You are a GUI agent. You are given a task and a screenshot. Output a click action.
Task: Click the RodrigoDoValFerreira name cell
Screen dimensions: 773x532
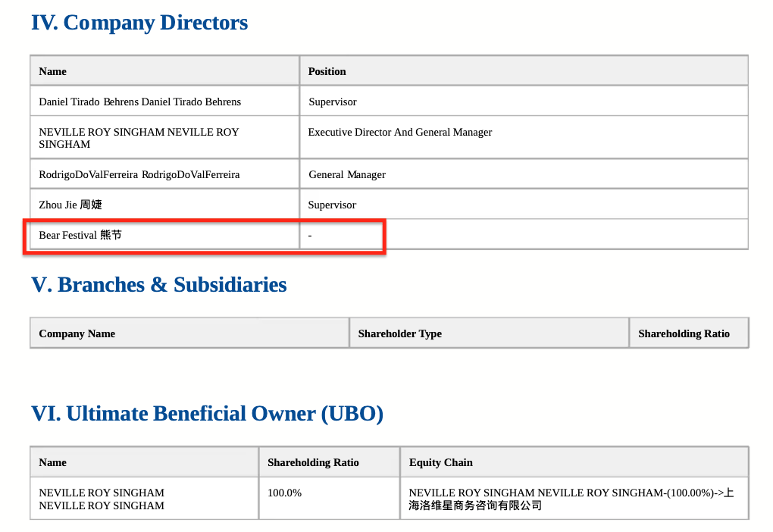click(139, 174)
